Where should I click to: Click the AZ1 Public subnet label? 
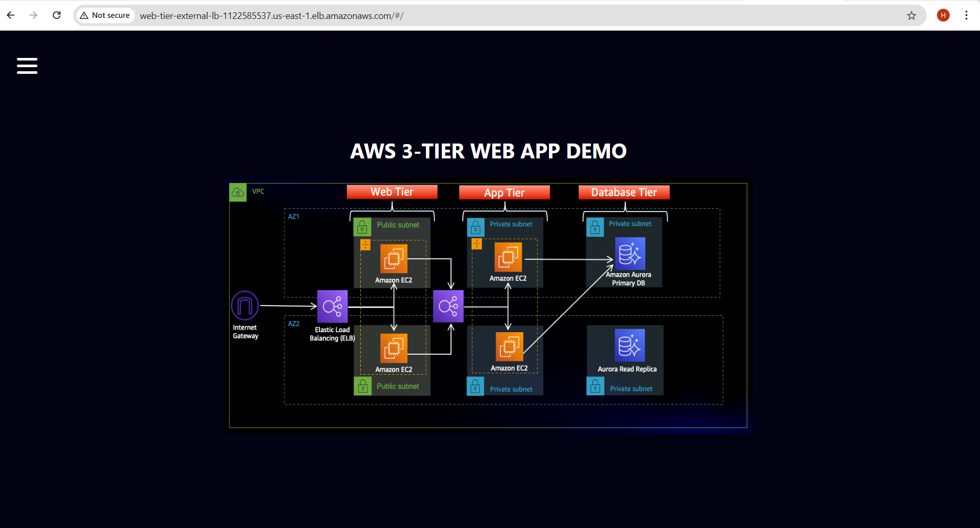(398, 225)
